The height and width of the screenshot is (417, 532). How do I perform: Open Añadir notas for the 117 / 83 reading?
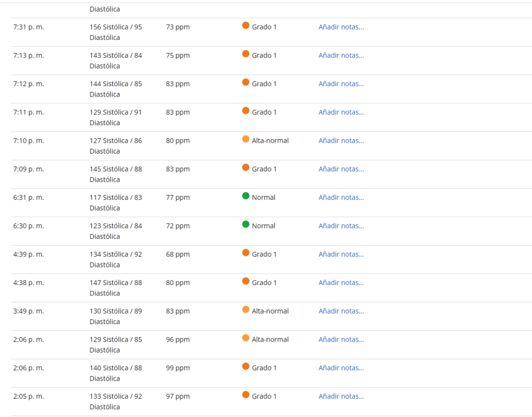(341, 197)
